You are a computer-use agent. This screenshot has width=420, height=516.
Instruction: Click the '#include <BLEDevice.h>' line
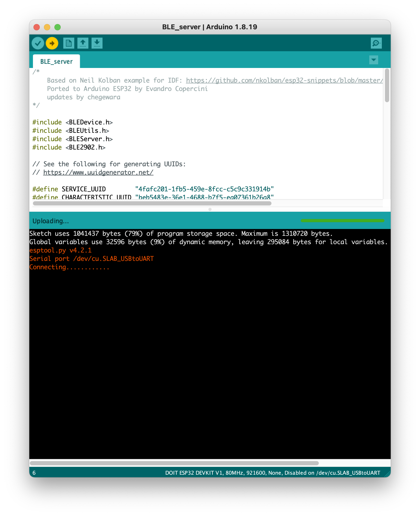(73, 122)
